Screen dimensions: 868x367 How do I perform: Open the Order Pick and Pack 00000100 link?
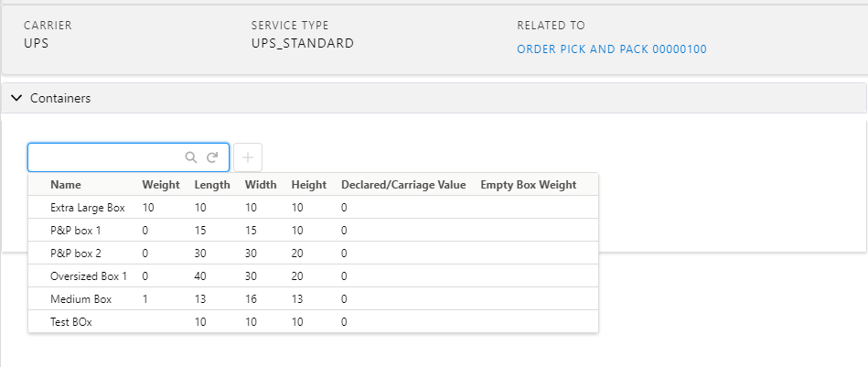pyautogui.click(x=612, y=49)
